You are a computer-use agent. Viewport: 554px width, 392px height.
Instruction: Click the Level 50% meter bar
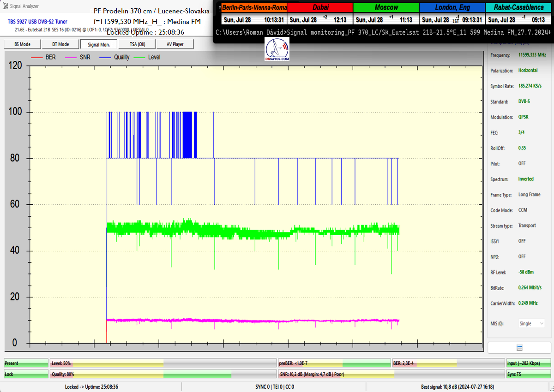tap(163, 363)
